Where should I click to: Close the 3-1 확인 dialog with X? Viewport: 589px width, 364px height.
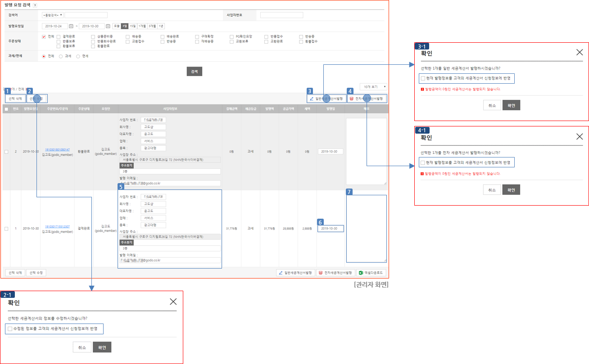point(579,52)
